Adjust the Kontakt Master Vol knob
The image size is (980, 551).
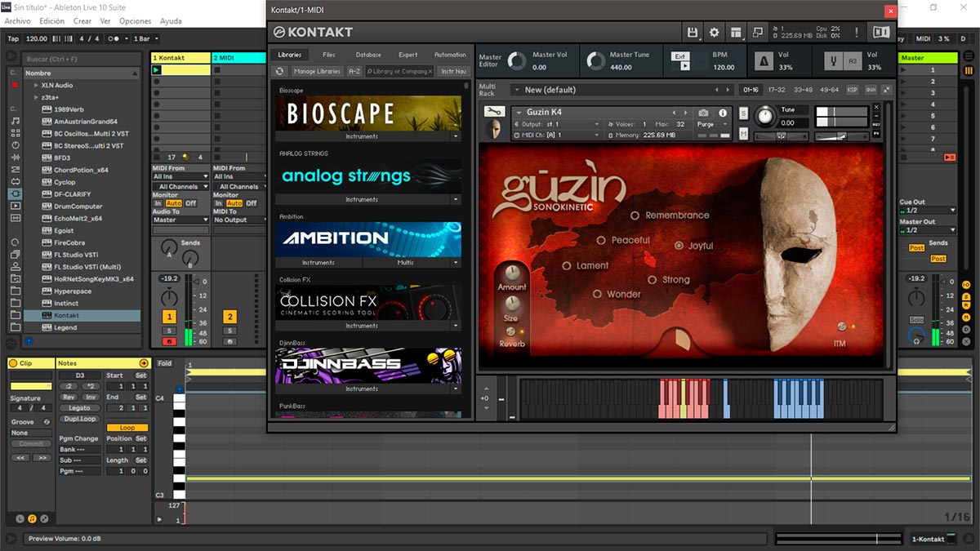pyautogui.click(x=516, y=60)
